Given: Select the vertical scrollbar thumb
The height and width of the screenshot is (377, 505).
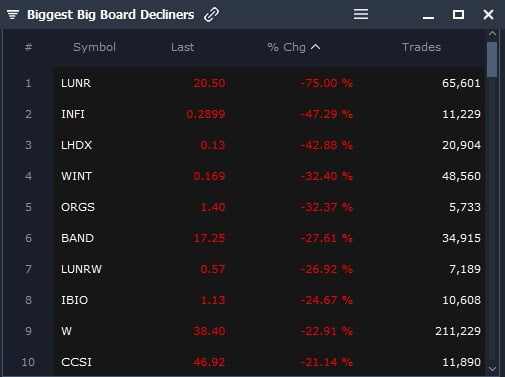Looking at the screenshot, I should (x=492, y=60).
